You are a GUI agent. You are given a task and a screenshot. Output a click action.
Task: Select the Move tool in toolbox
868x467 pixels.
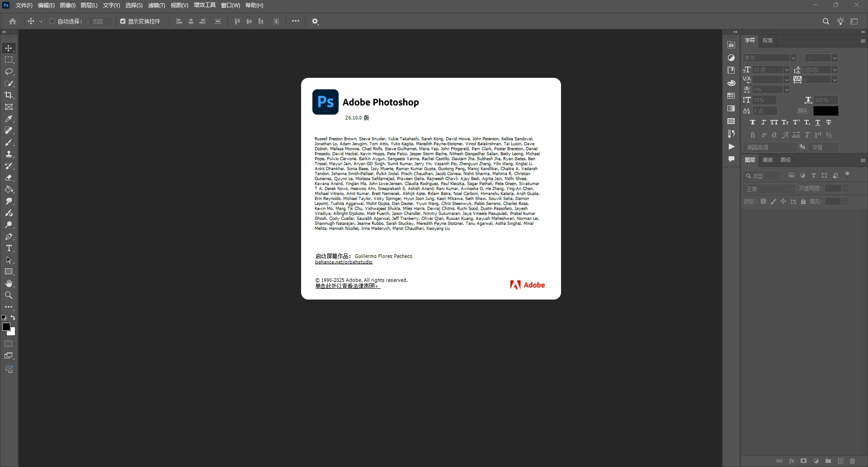click(9, 48)
